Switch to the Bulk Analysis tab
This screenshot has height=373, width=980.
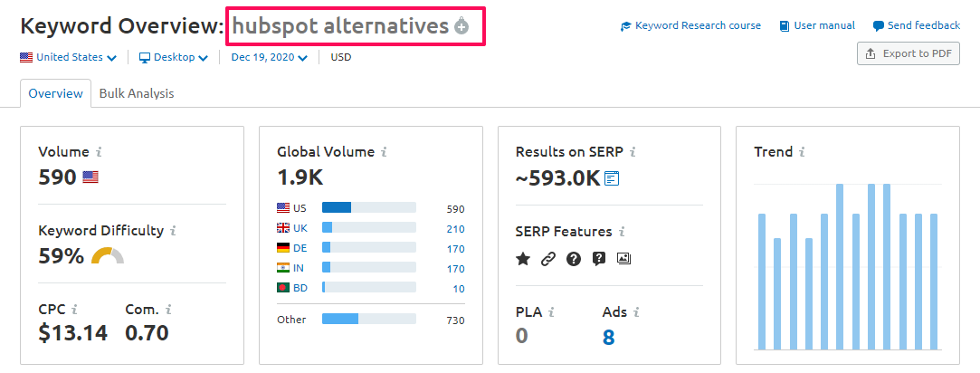(137, 93)
